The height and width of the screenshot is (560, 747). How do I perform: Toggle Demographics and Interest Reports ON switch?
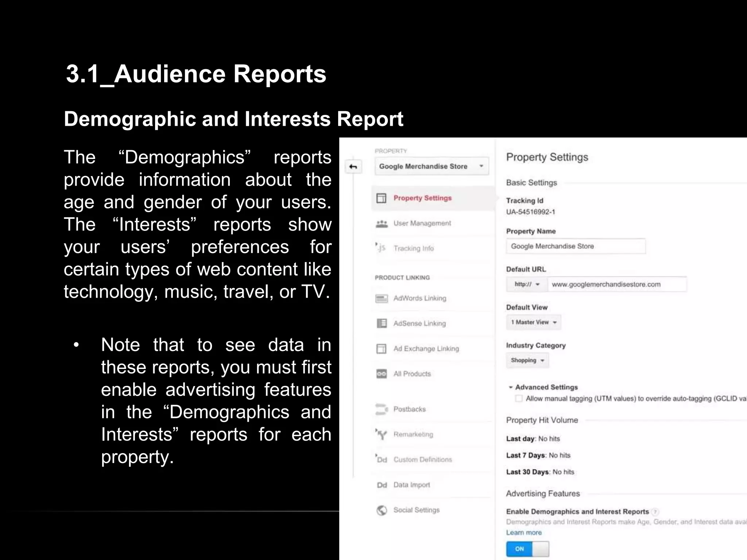[x=527, y=549]
